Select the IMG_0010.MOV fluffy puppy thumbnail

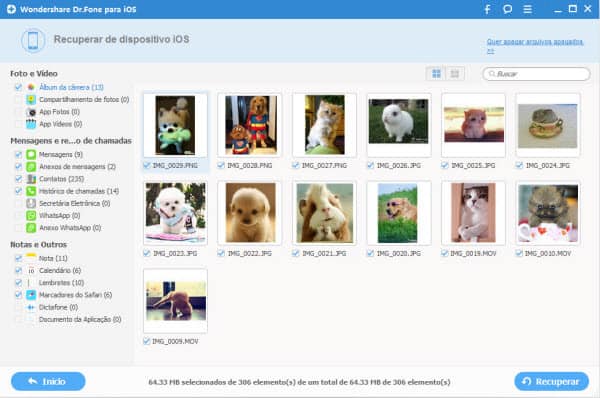[548, 213]
